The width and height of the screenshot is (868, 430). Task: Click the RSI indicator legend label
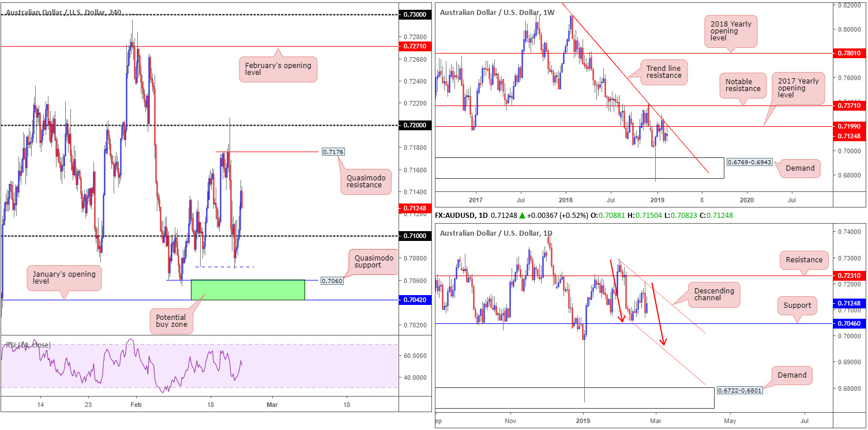[x=28, y=345]
